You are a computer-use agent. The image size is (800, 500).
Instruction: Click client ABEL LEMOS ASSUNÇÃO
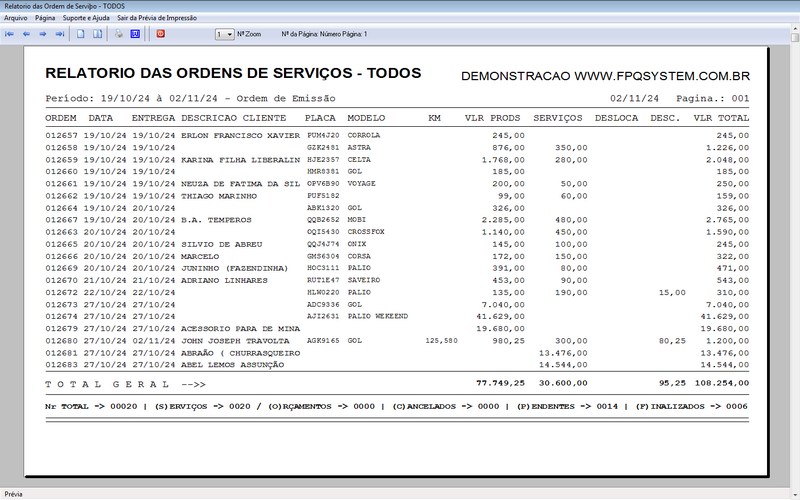click(x=232, y=365)
